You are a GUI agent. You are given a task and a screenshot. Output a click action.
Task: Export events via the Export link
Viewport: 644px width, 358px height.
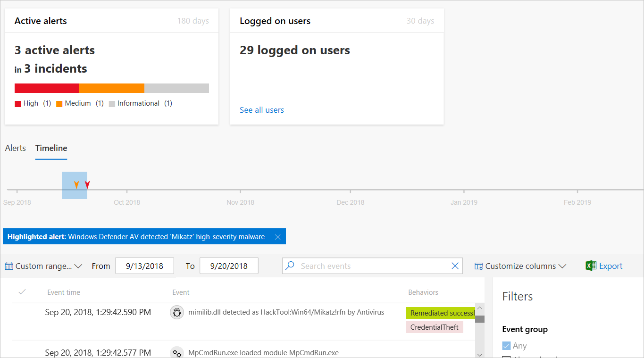[x=611, y=266]
